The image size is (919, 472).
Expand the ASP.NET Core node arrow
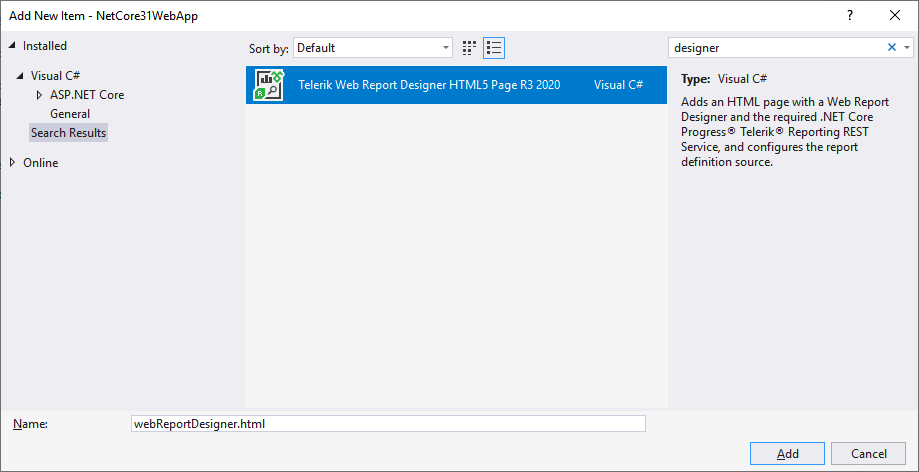(39, 94)
